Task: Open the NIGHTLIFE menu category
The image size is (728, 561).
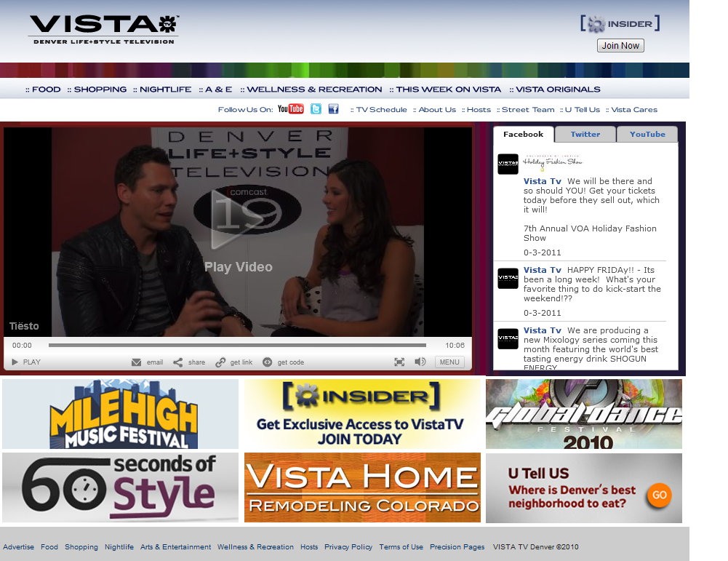Action: (x=162, y=89)
